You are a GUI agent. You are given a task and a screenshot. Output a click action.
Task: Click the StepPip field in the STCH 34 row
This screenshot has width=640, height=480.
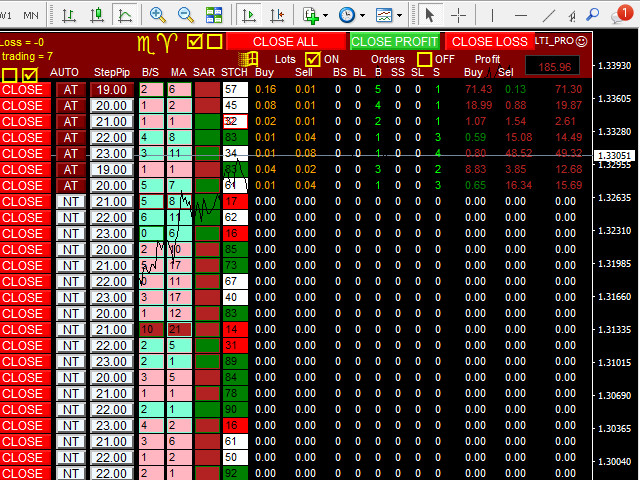[x=111, y=154]
